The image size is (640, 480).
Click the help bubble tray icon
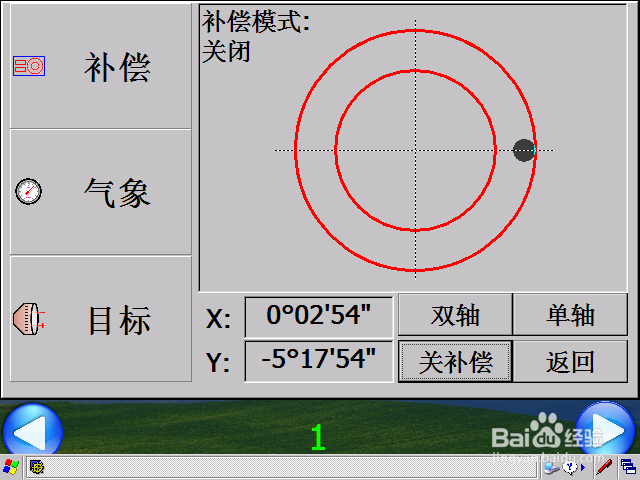tap(570, 467)
